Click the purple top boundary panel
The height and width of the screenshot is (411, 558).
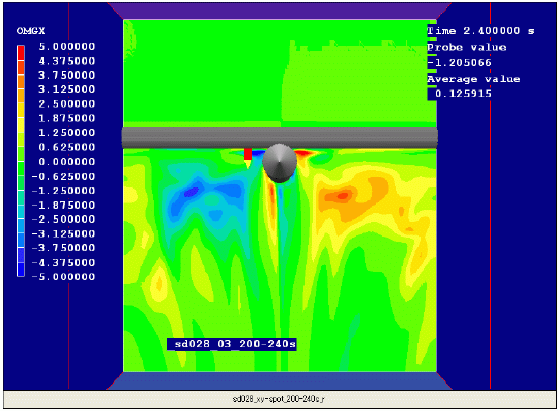point(280,11)
